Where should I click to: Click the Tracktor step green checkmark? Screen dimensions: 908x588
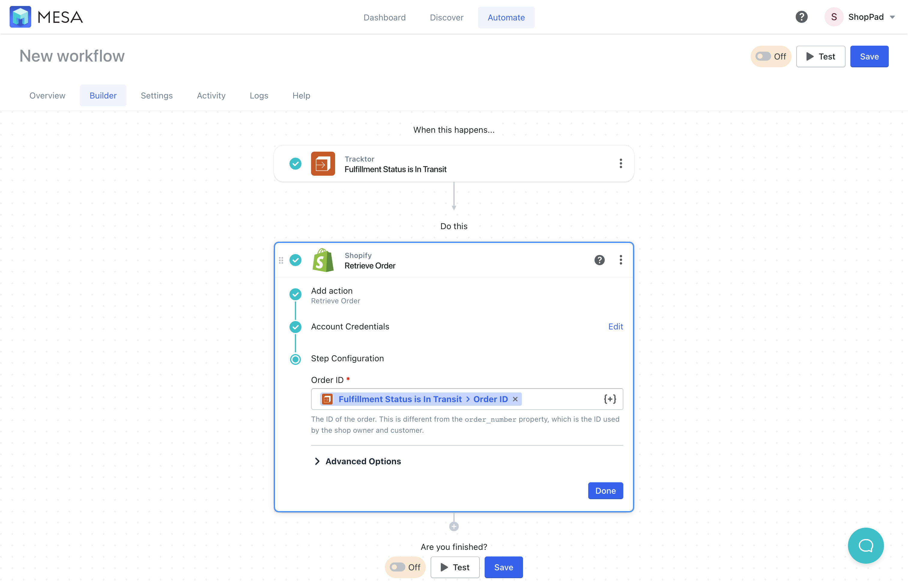[x=295, y=164]
